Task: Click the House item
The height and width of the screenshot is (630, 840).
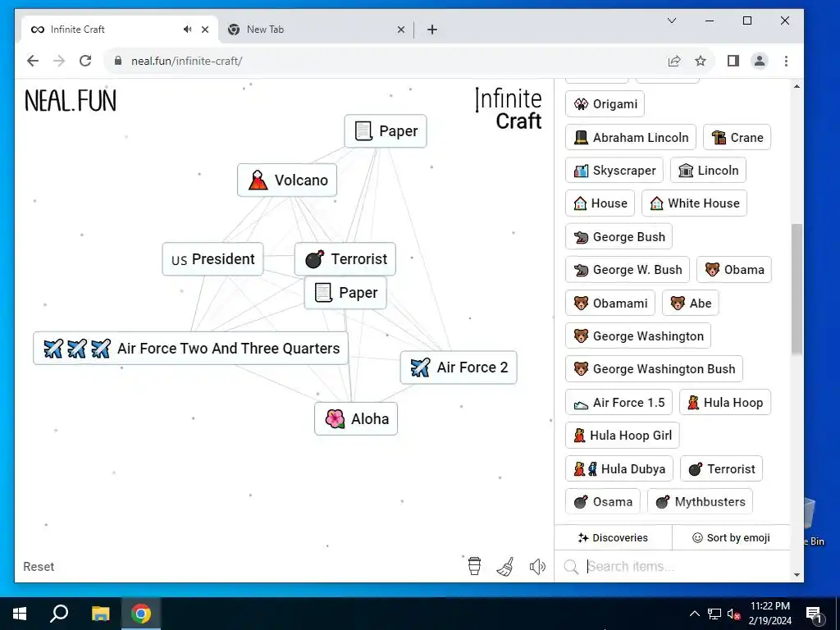Action: [600, 203]
